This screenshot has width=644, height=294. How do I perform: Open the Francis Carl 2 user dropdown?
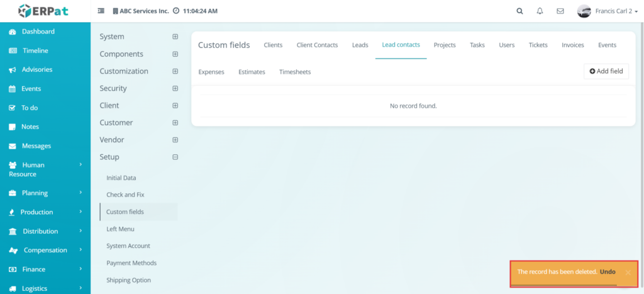click(x=608, y=11)
